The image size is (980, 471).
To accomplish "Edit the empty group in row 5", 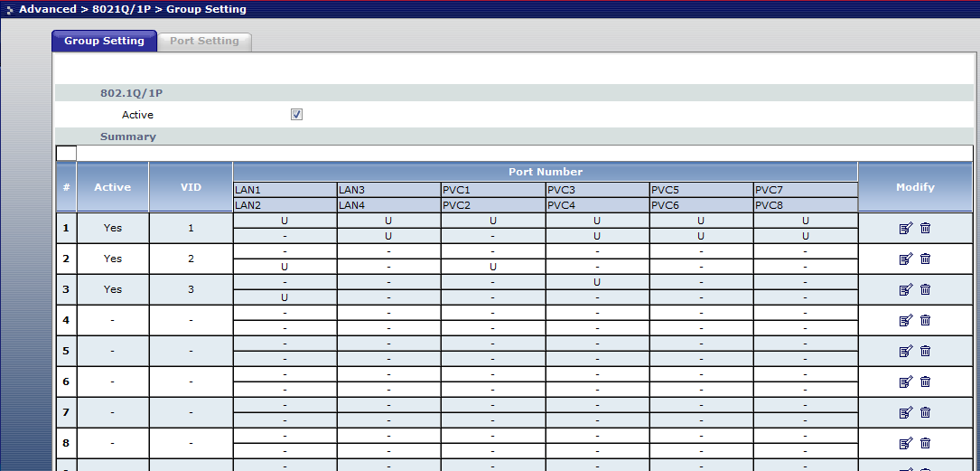I will (906, 351).
